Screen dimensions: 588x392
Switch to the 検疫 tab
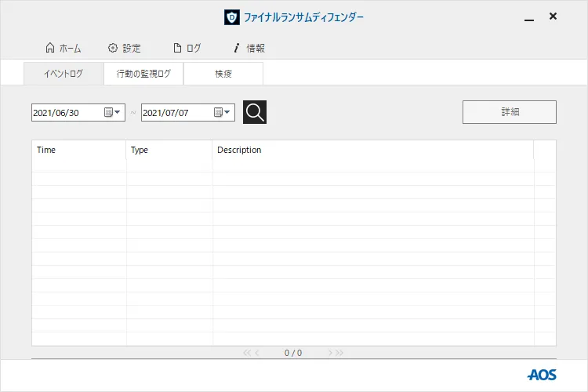[x=223, y=74]
